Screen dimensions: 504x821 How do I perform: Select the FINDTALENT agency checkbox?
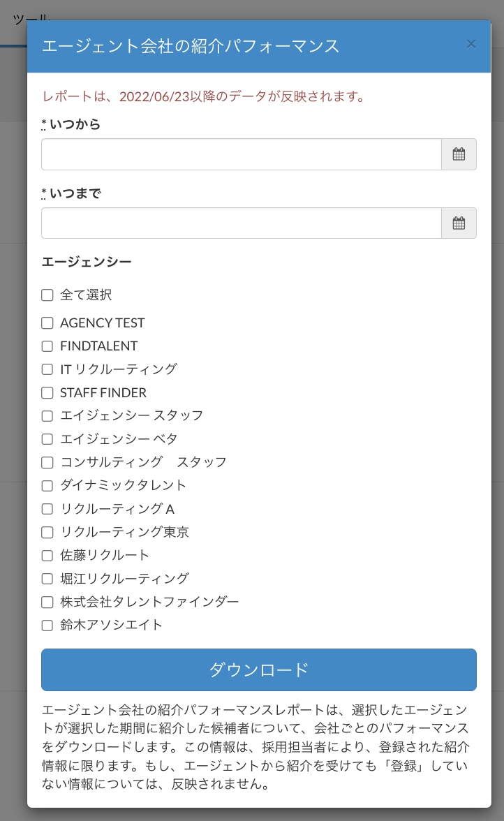[x=47, y=346]
